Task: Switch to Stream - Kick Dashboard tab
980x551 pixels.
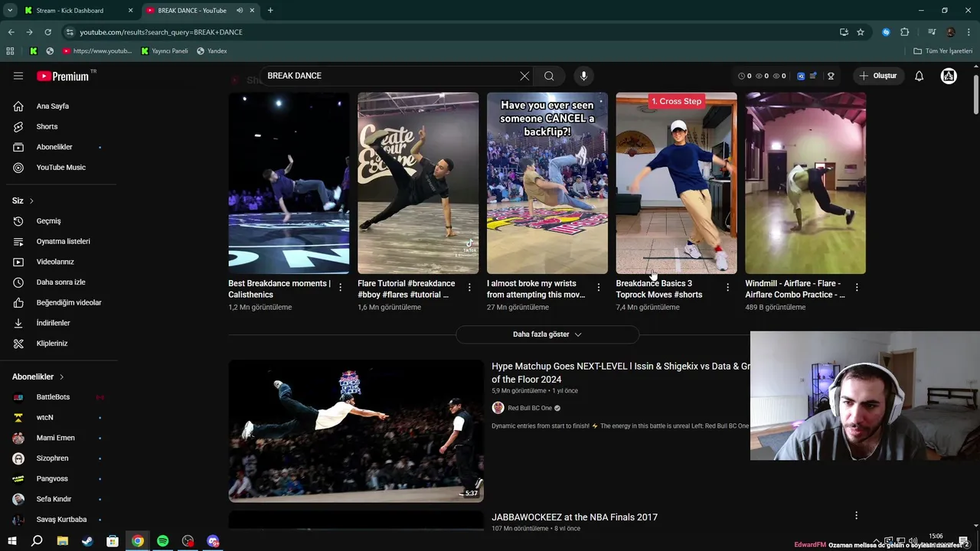Action: pos(70,11)
